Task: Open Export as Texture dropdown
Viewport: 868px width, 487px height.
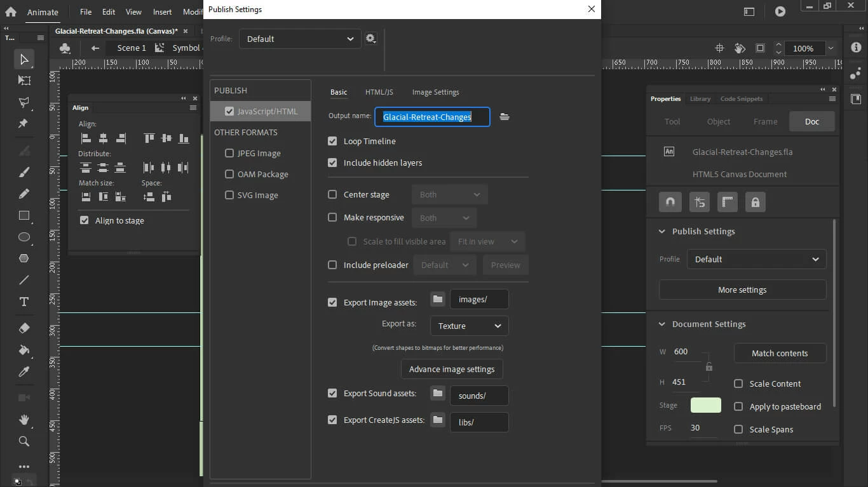Action: point(470,326)
